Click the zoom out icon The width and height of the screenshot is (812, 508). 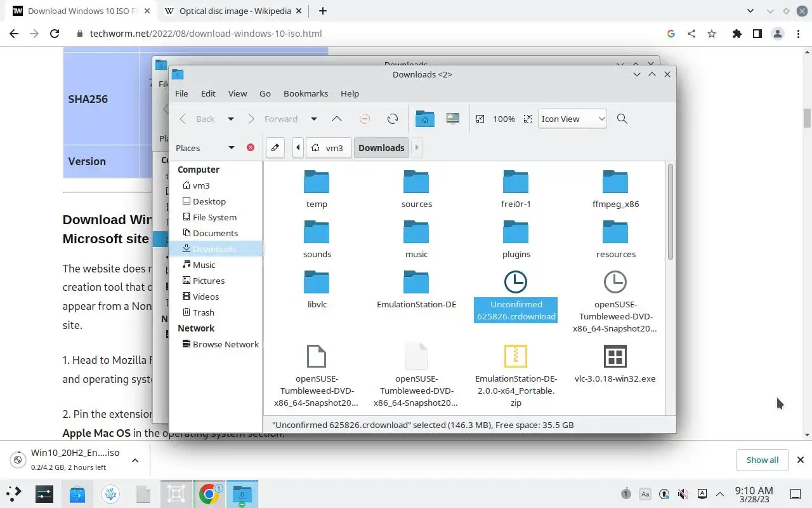(x=480, y=119)
